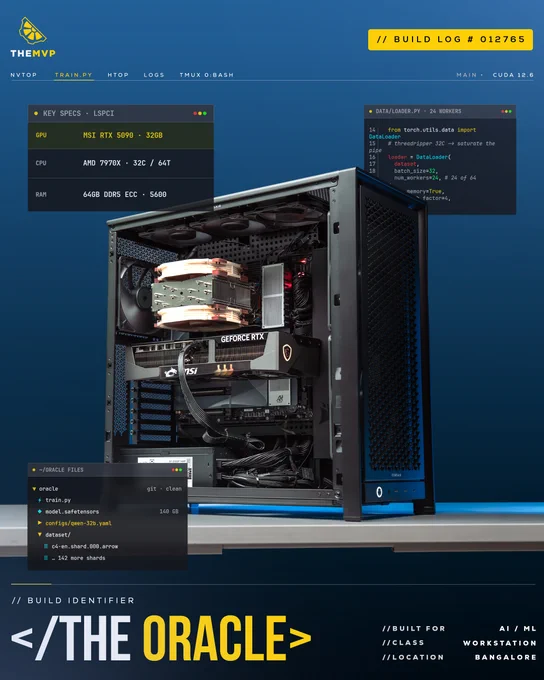The width and height of the screenshot is (544, 680).
Task: Click the //LOCATION label
Action: click(x=413, y=657)
